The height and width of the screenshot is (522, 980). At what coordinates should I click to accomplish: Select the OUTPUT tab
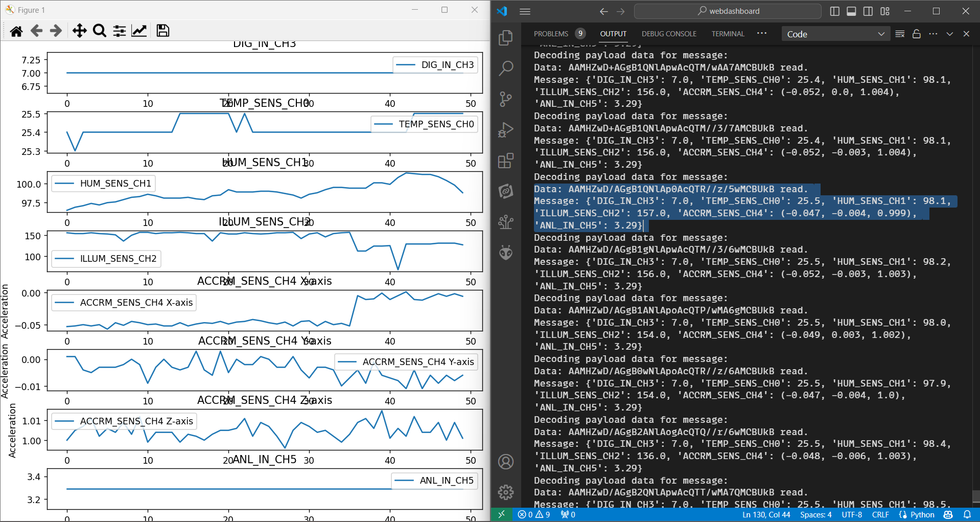pyautogui.click(x=613, y=34)
